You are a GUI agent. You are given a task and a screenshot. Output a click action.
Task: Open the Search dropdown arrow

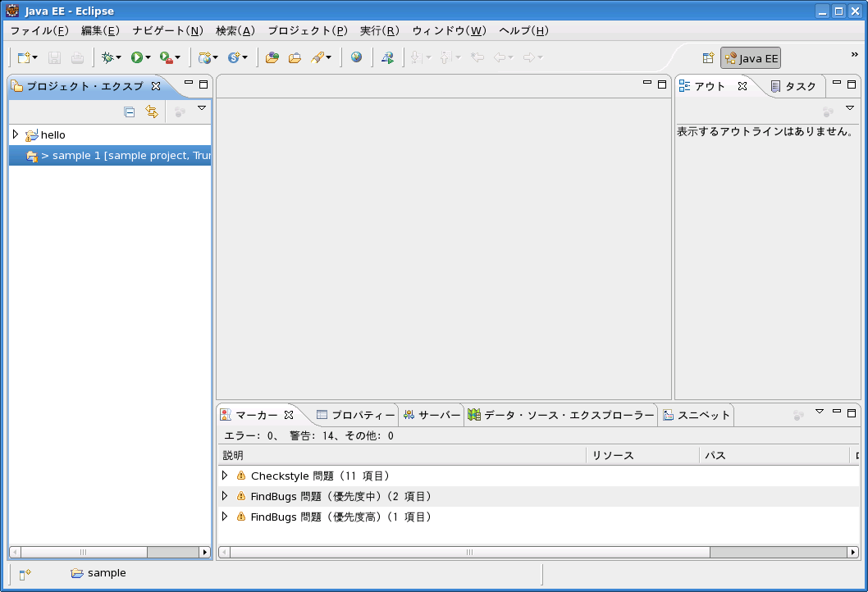329,57
